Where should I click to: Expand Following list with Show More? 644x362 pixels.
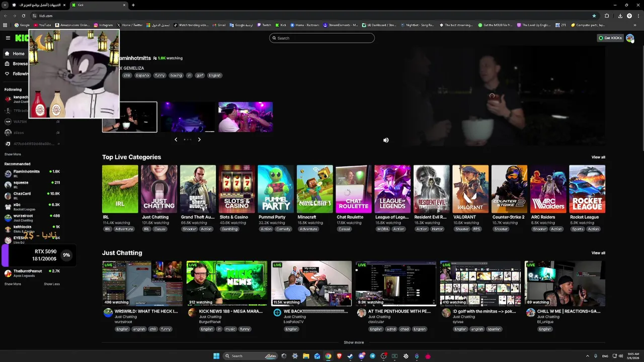pyautogui.click(x=13, y=154)
